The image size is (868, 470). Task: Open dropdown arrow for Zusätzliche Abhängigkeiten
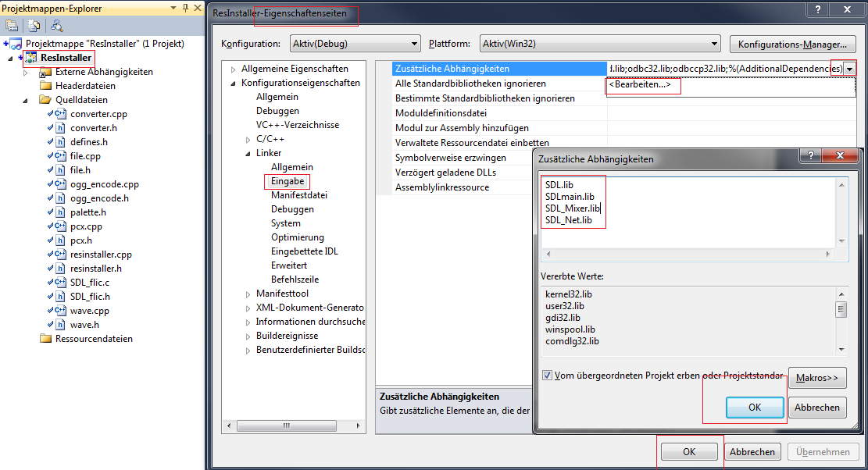[849, 69]
